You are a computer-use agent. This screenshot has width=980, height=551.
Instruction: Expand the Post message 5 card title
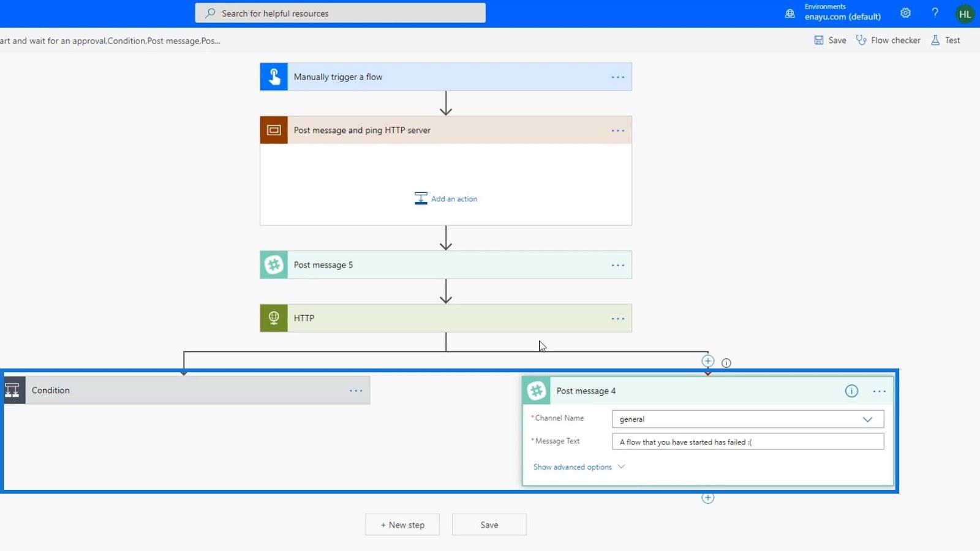323,265
